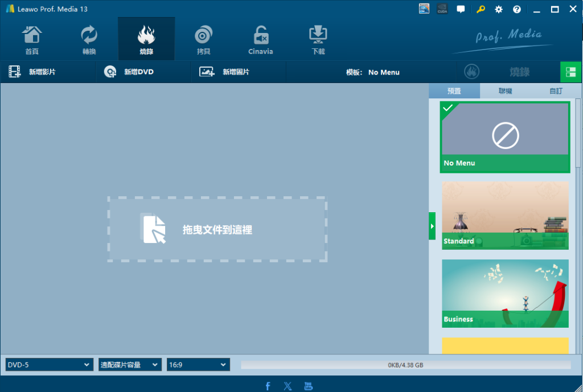The width and height of the screenshot is (583, 392).
Task: Switch to the Custom (自訂) templates tab
Action: pyautogui.click(x=556, y=91)
